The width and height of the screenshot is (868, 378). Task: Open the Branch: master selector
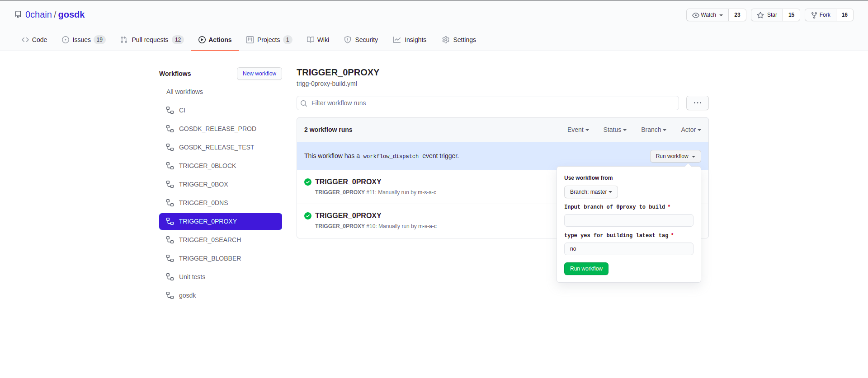[x=591, y=192]
